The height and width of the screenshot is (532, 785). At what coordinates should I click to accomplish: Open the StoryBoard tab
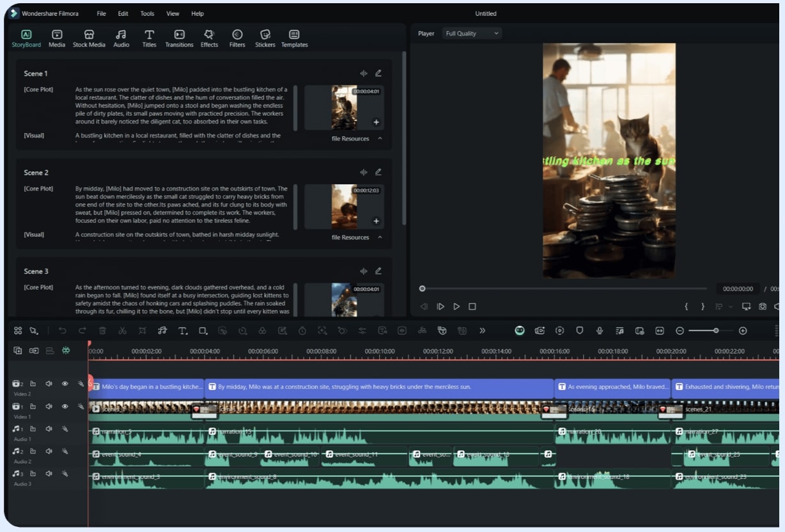click(26, 38)
